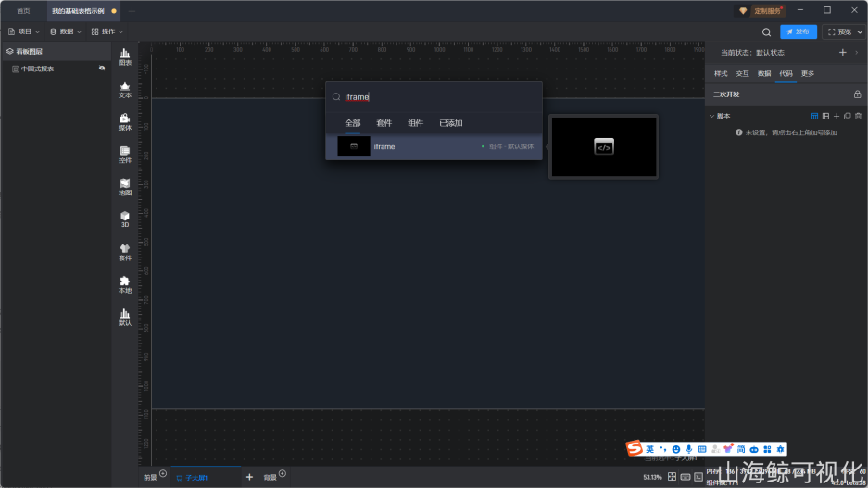The image size is (868, 488).
Task: Click the blue 发布 publish button
Action: pyautogui.click(x=799, y=32)
